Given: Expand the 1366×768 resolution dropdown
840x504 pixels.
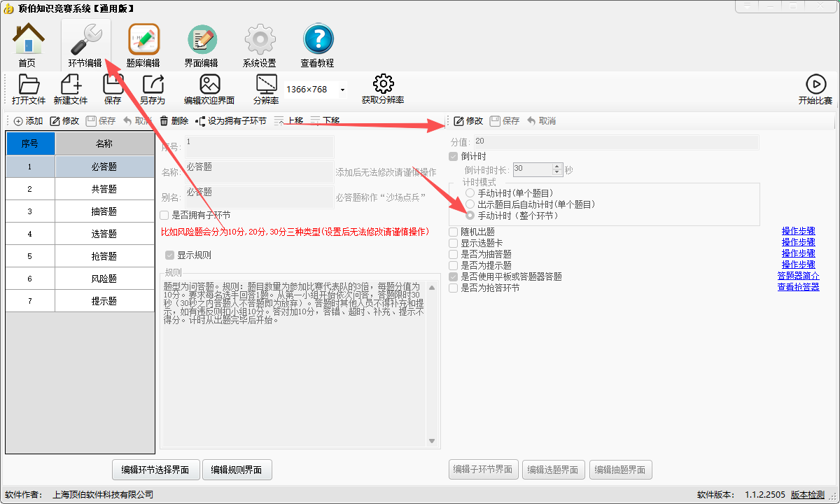Looking at the screenshot, I should (342, 90).
